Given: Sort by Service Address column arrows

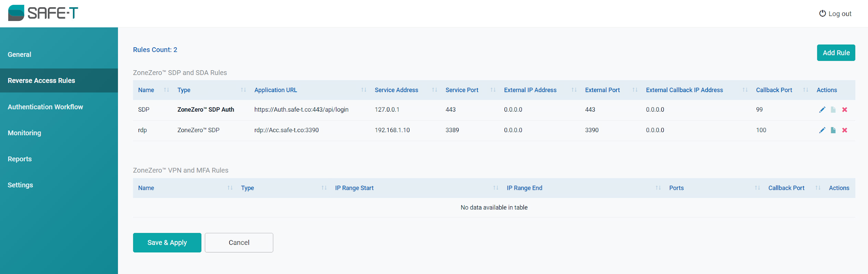Looking at the screenshot, I should [434, 90].
